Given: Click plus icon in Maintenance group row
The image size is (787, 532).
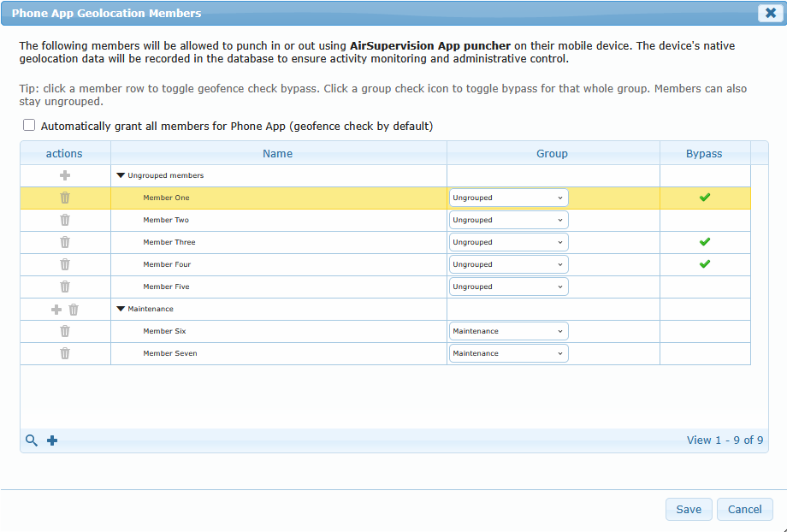Looking at the screenshot, I should click(56, 309).
